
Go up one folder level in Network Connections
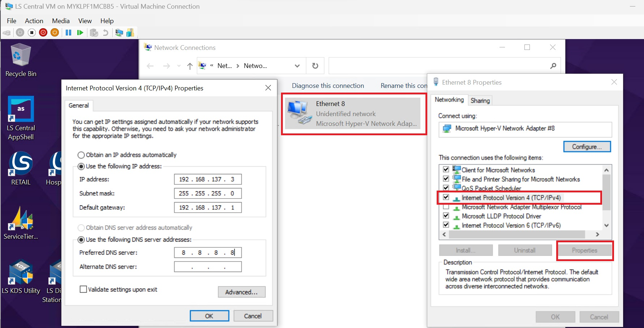coord(190,66)
